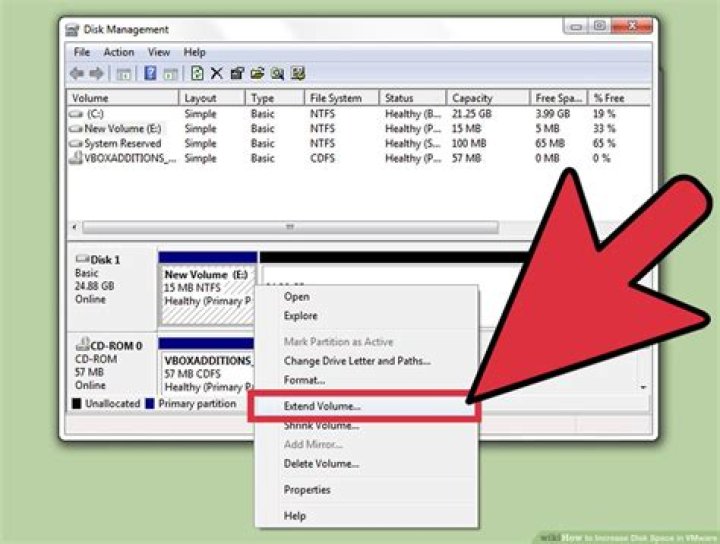Screen dimensions: 720x544
Task: Sort by the Capacity column header
Action: [x=488, y=98]
